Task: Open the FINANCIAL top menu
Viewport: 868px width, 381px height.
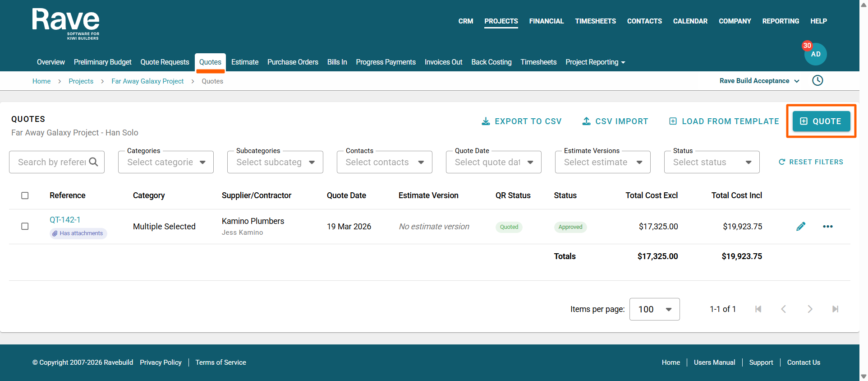Action: [x=546, y=21]
